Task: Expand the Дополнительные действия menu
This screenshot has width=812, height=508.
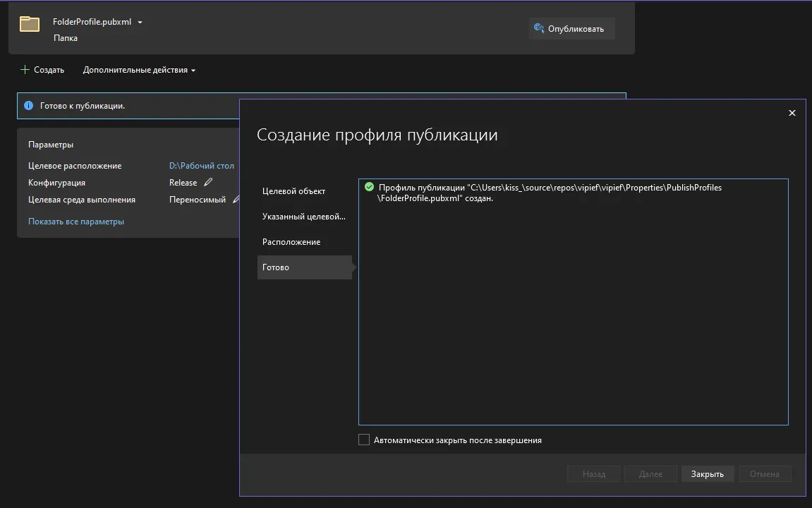Action: pos(139,70)
